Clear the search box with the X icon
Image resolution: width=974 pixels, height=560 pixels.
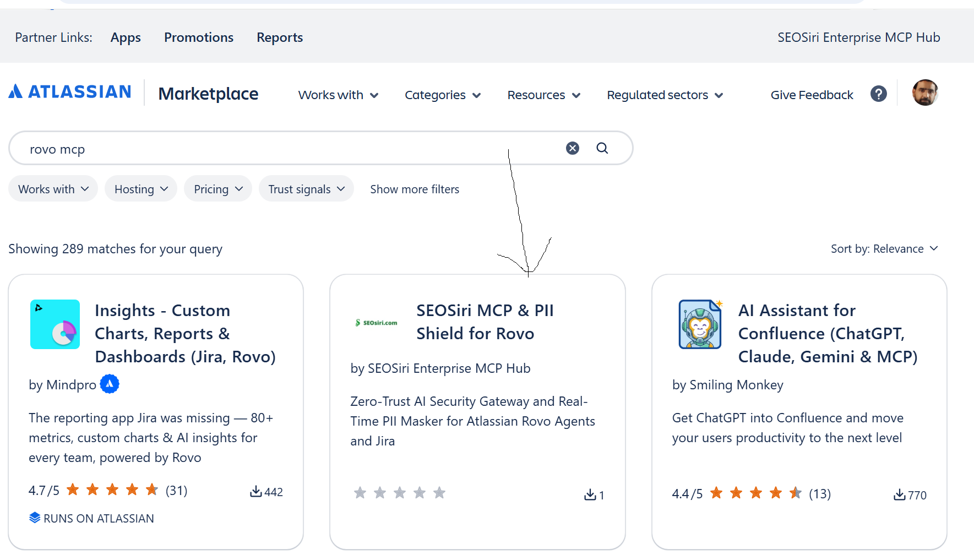point(573,148)
